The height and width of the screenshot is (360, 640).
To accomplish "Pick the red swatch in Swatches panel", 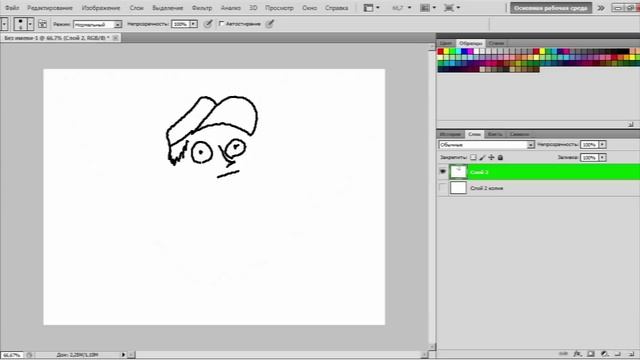I will click(x=440, y=51).
